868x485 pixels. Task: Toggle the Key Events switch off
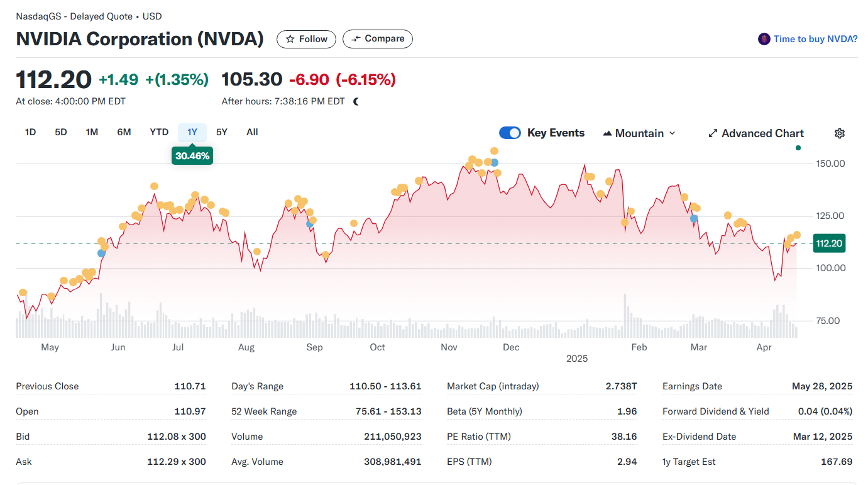pyautogui.click(x=510, y=133)
